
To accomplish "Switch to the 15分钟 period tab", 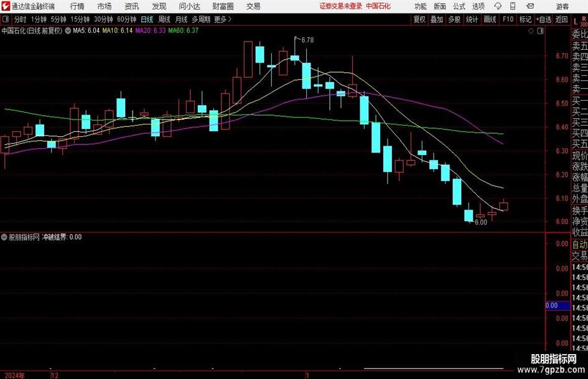I will [x=80, y=19].
